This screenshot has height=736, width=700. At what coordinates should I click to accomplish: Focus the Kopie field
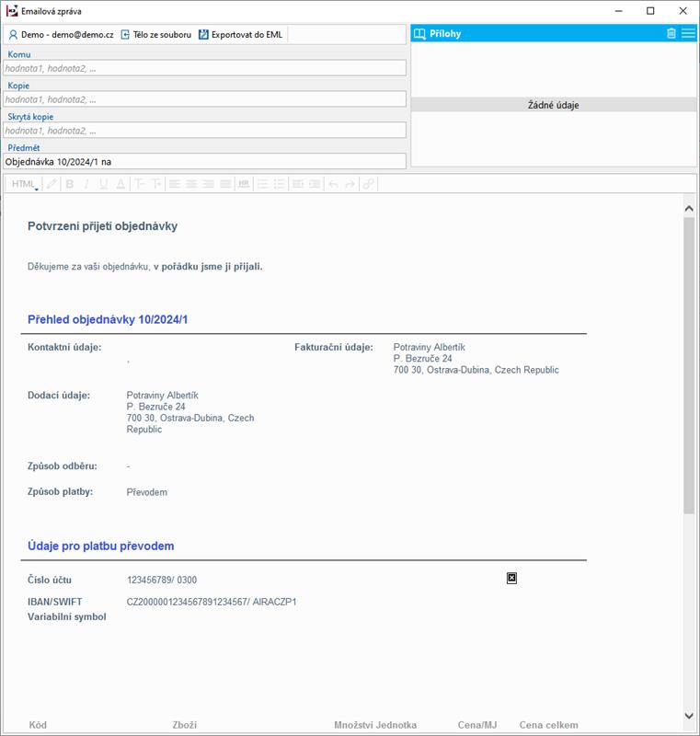coord(204,99)
